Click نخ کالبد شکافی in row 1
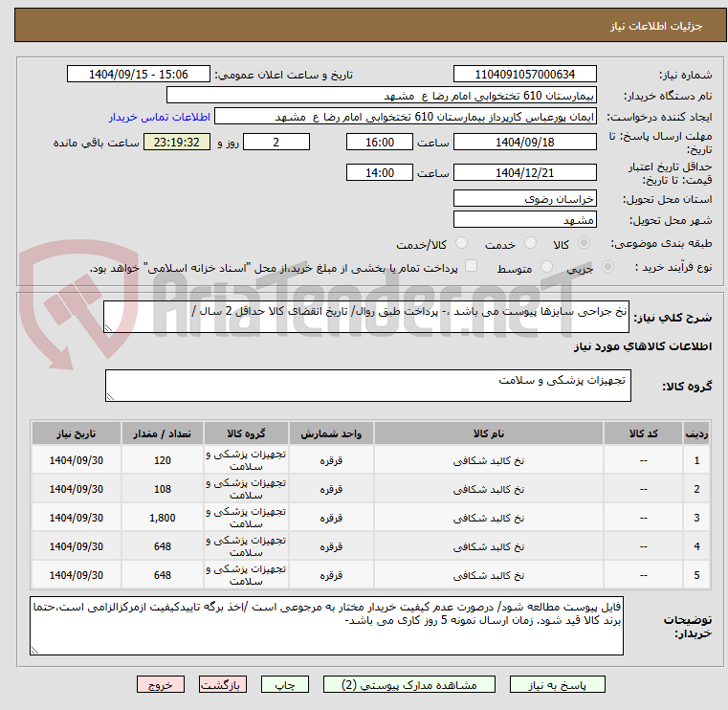The width and height of the screenshot is (728, 710). (489, 460)
